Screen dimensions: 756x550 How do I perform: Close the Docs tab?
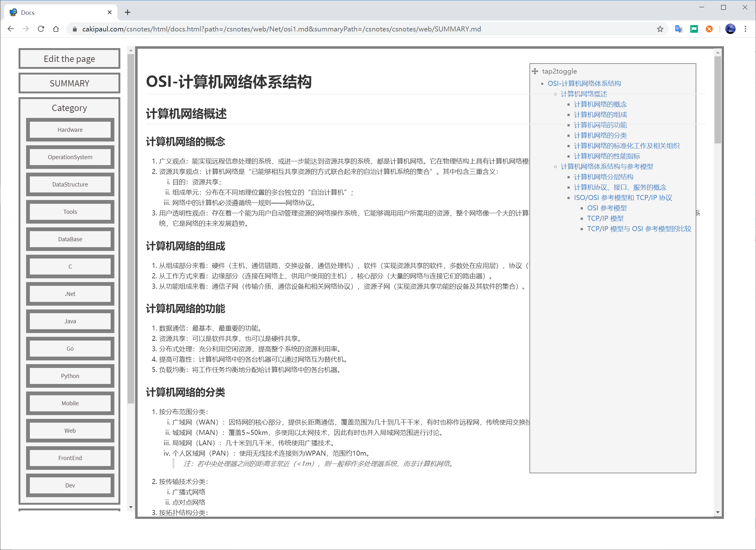pos(110,12)
